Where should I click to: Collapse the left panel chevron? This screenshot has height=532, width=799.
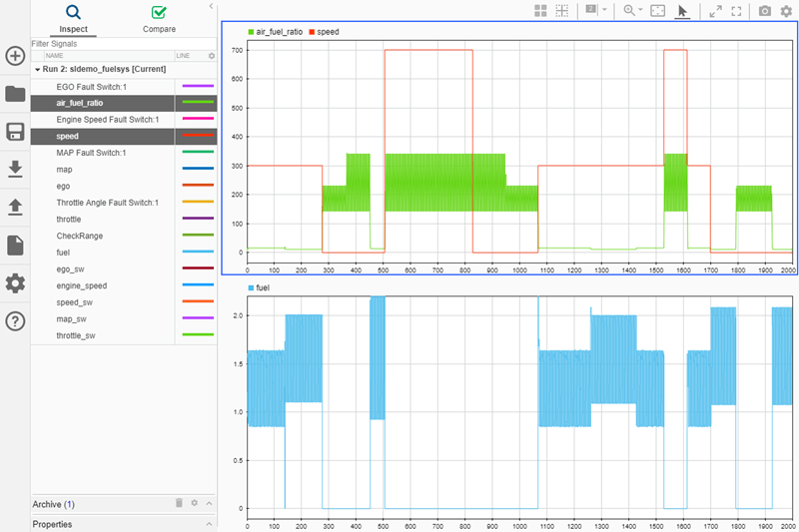pyautogui.click(x=211, y=6)
